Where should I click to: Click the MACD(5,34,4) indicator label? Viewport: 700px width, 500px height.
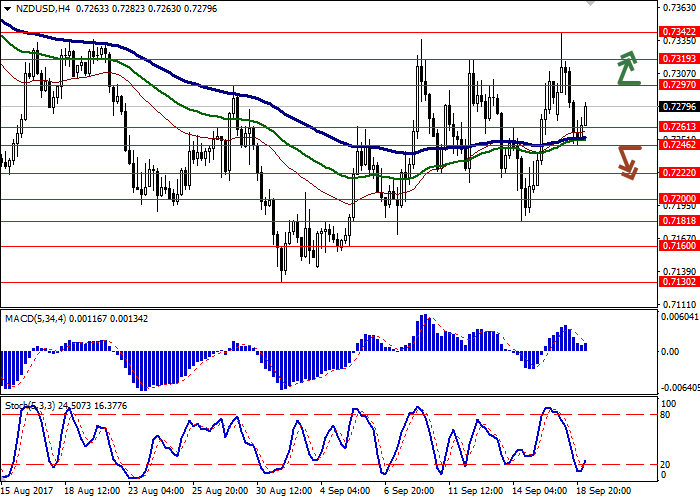(x=38, y=319)
